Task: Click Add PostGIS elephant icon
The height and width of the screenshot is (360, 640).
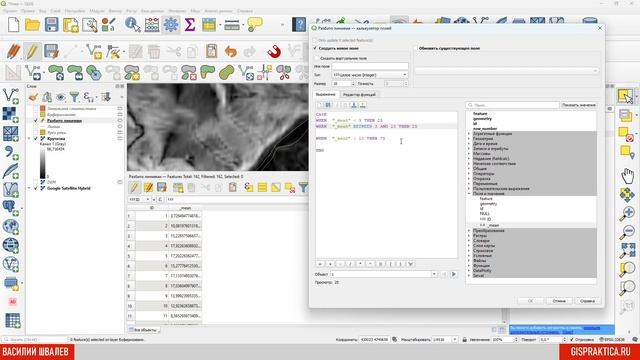Action: [x=11, y=208]
